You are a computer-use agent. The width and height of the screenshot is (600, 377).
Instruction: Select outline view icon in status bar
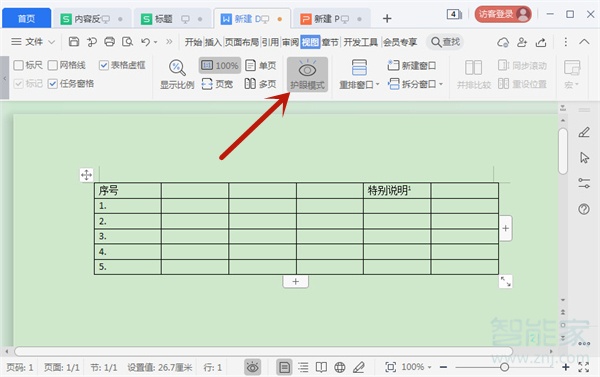(x=303, y=367)
